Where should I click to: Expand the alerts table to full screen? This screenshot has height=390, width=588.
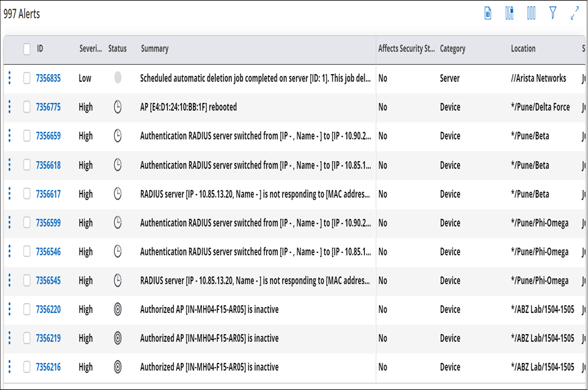[574, 14]
